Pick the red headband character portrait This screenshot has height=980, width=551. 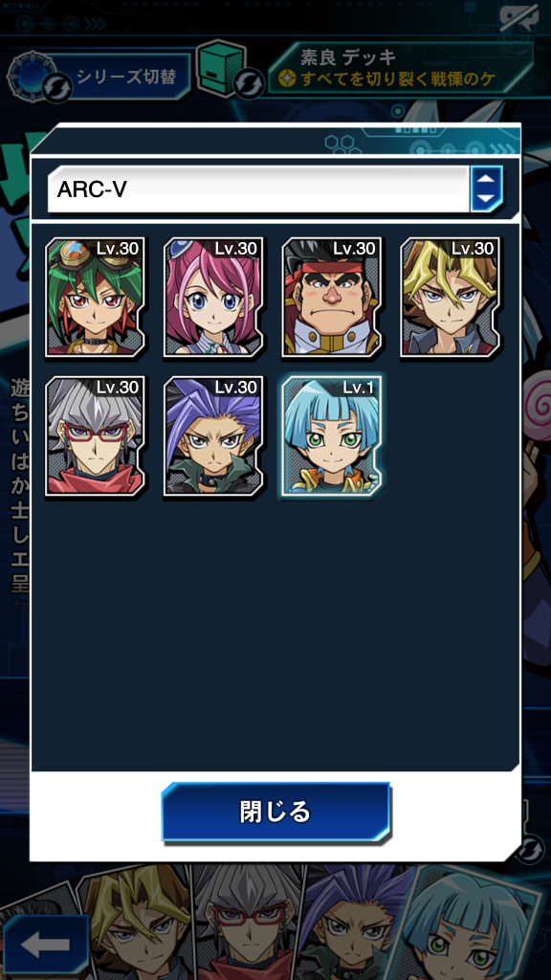(x=332, y=297)
